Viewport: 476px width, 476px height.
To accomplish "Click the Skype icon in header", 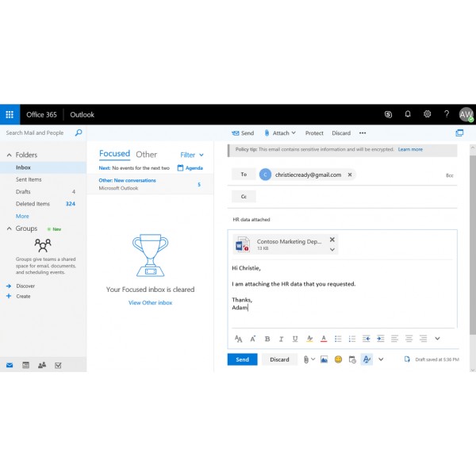I will [x=388, y=114].
